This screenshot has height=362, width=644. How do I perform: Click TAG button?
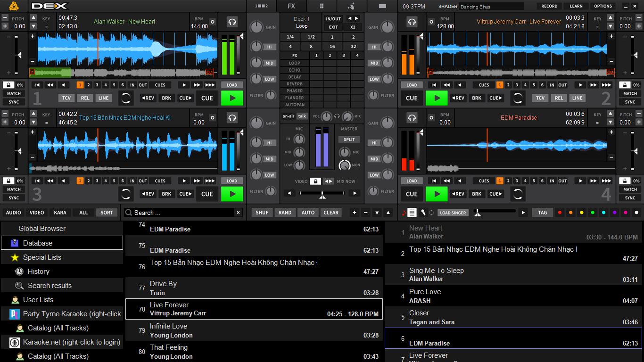[x=543, y=213]
